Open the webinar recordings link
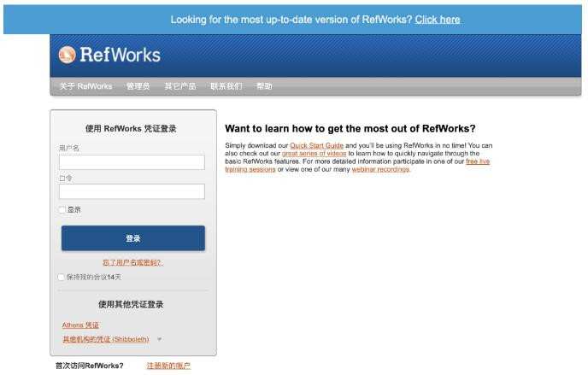This screenshot has height=375, width=588. (x=380, y=169)
